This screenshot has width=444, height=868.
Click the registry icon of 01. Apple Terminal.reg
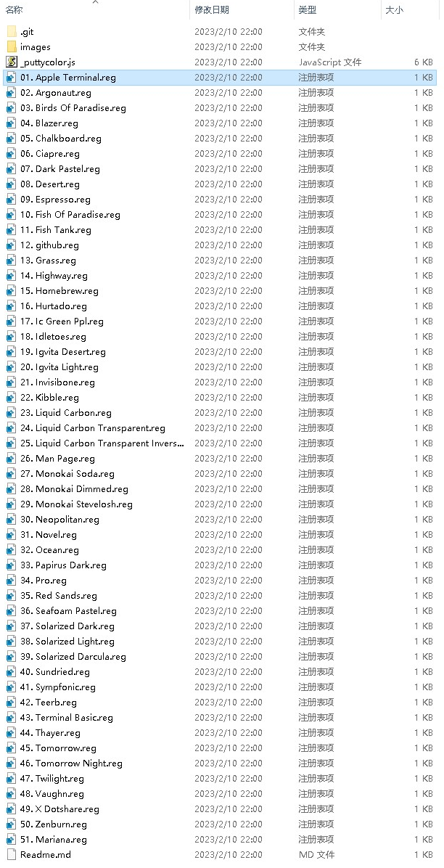(12, 78)
